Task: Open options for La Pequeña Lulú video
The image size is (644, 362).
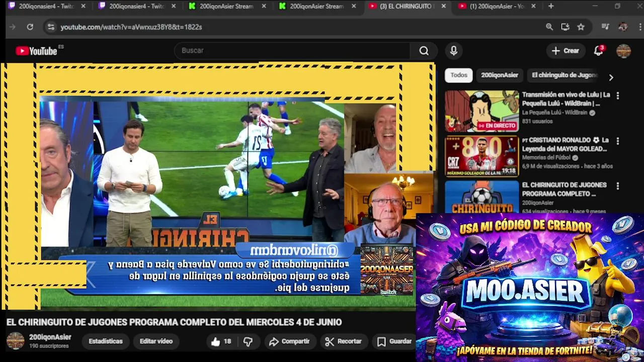Action: point(617,96)
